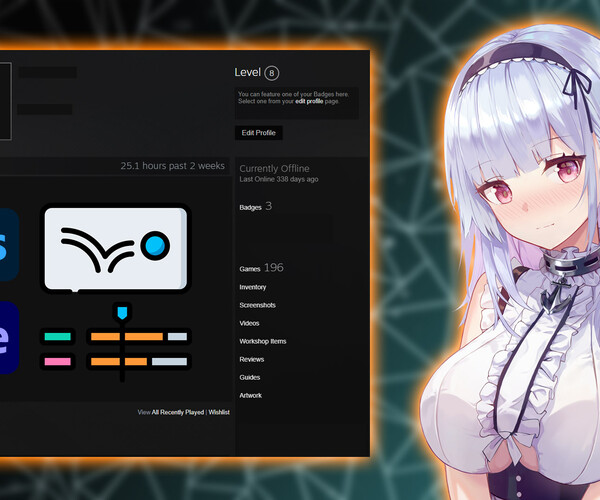600x500 pixels.
Task: Open the Screenshots link
Action: pyautogui.click(x=258, y=305)
